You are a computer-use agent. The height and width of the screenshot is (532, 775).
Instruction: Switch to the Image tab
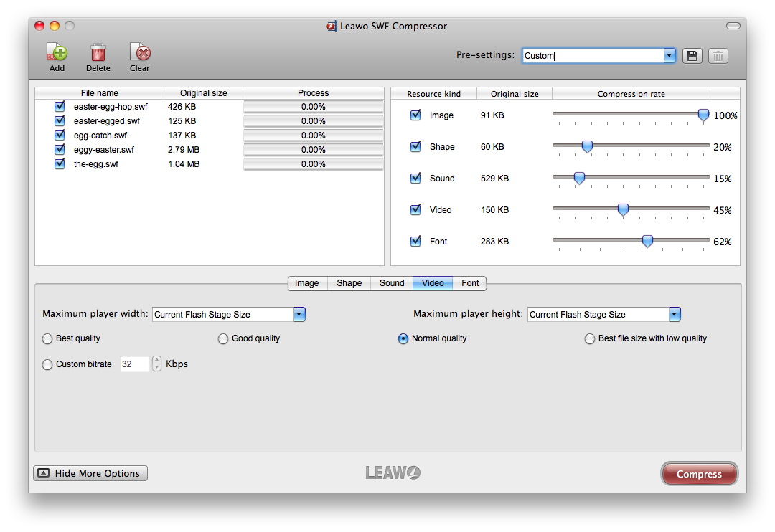coord(307,283)
